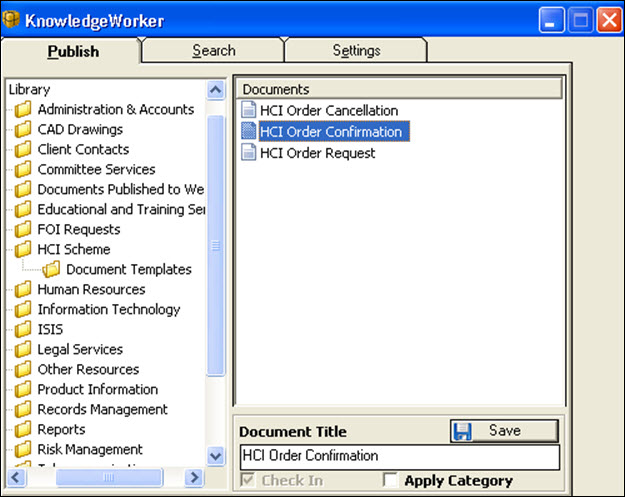The width and height of the screenshot is (625, 497).
Task: Minimize the KnowledgeWorker window
Action: [551, 20]
